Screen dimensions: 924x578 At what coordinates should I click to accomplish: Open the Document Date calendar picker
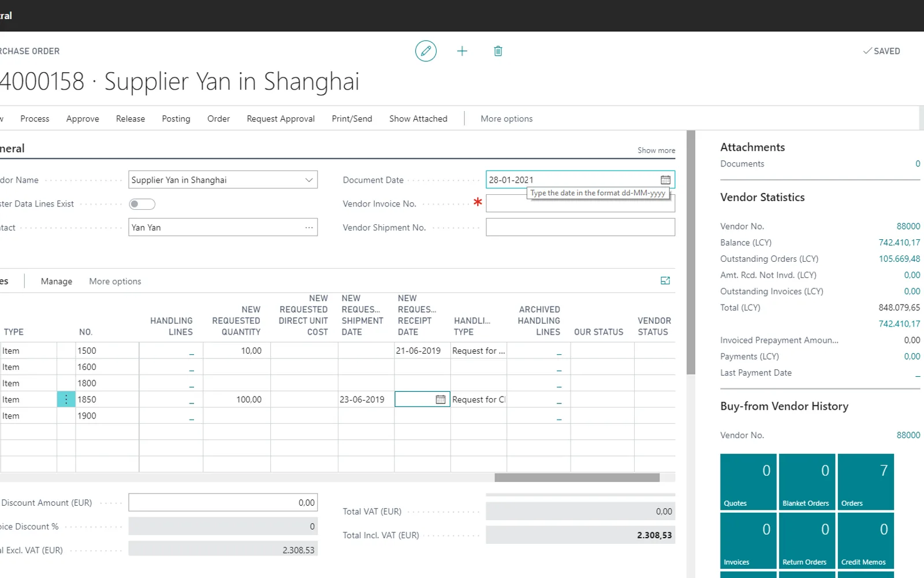(665, 180)
